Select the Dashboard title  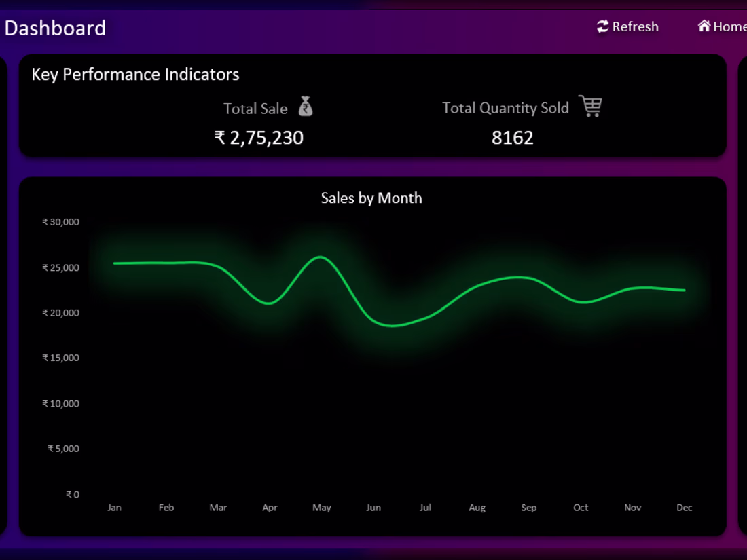(56, 28)
